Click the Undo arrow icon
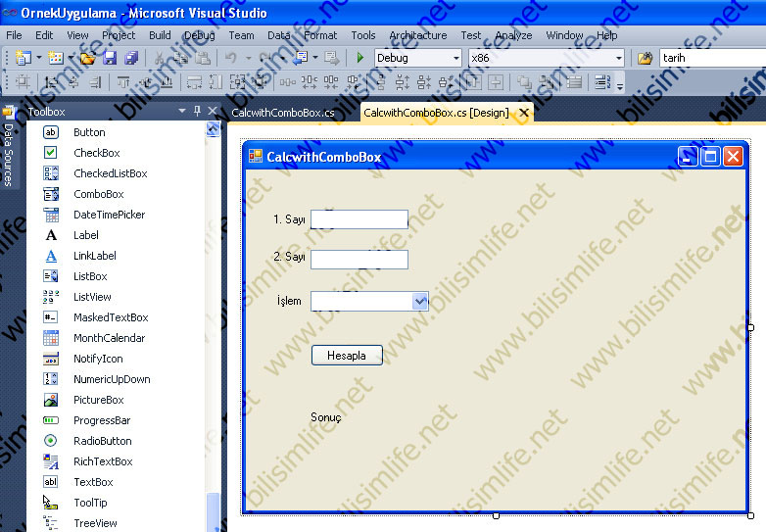Screen dimensions: 766x532 coord(230,58)
